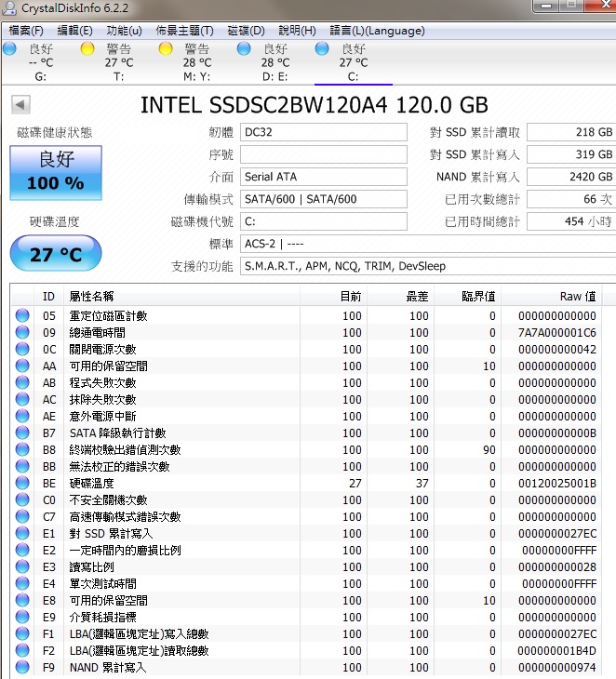The width and height of the screenshot is (616, 679).
Task: Click the 454 小時 power-on hours field
Action: (571, 221)
